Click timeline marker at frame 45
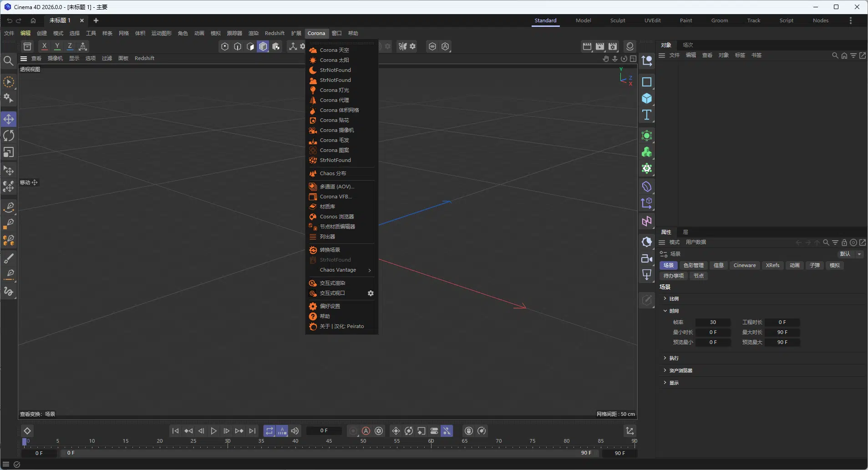868x470 pixels. tap(329, 441)
